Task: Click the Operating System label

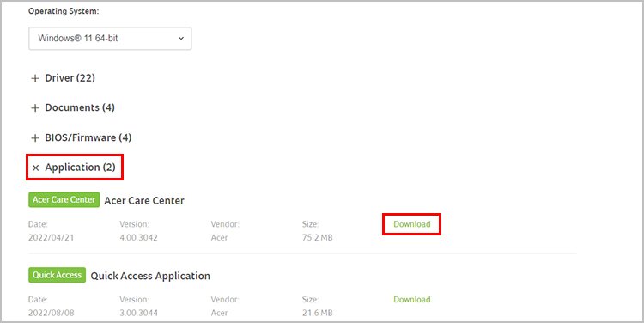Action: [64, 11]
